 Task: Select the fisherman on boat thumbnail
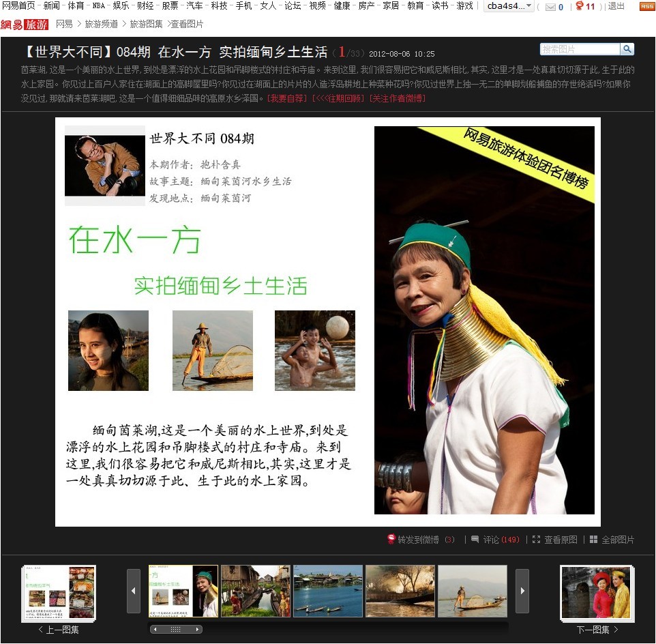472,591
